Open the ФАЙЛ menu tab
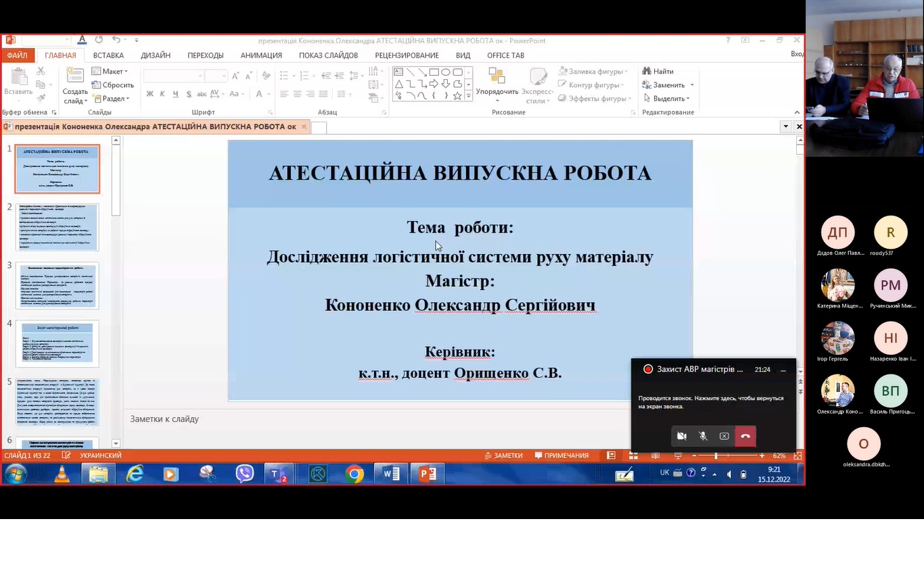This screenshot has height=588, width=924. [x=17, y=55]
